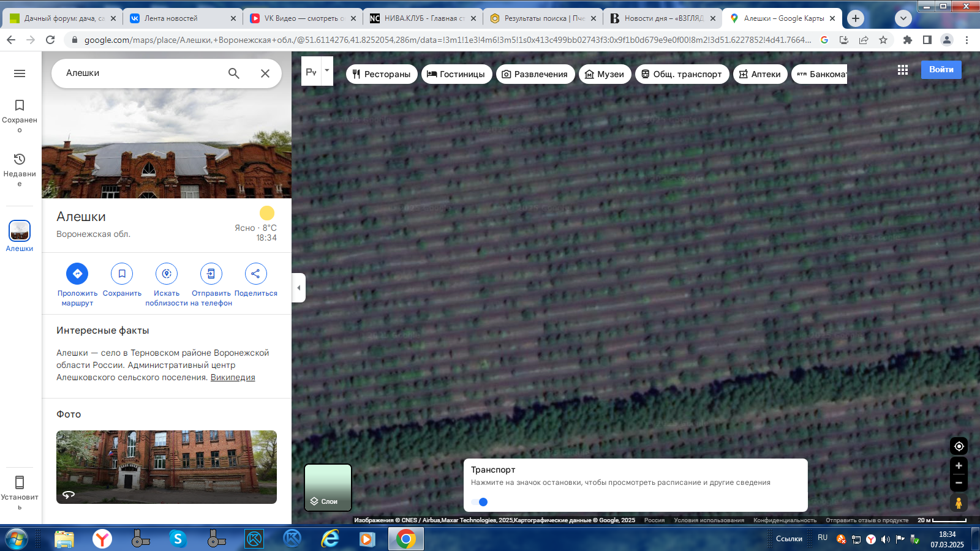The height and width of the screenshot is (551, 980).
Task: Open the Алешки building photo thumbnail
Action: [x=167, y=467]
